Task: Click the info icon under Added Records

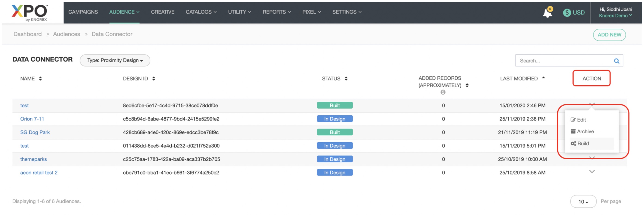Action: coord(443,93)
